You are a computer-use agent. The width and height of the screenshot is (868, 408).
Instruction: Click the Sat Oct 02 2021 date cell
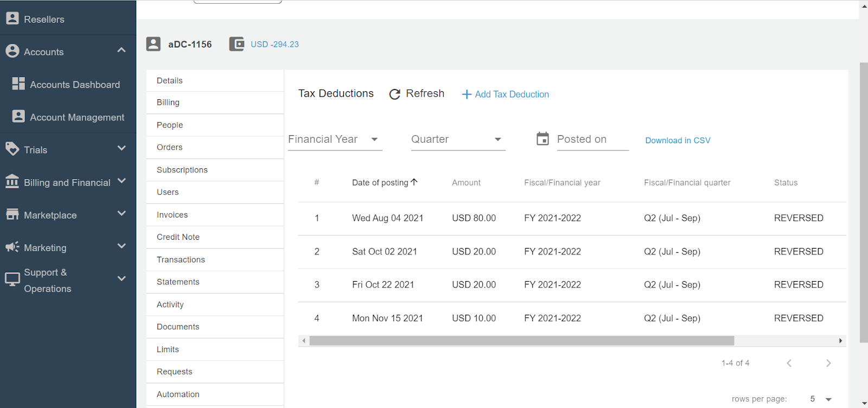(x=384, y=252)
